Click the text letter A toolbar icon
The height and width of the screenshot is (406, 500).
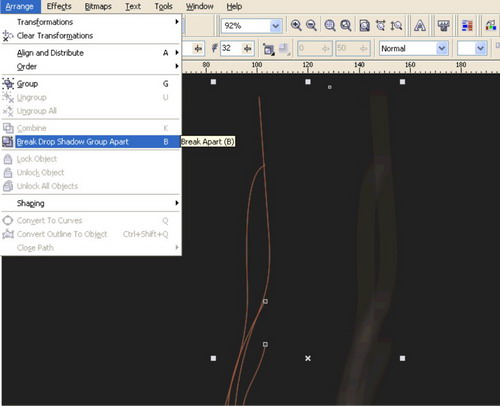420,25
